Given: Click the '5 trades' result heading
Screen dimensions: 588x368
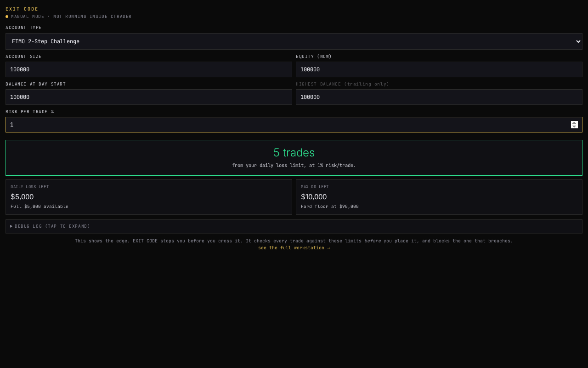Looking at the screenshot, I should [294, 153].
